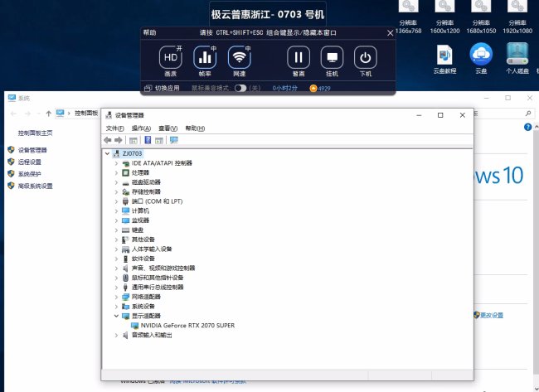Select the 其他设备 tree item
The height and width of the screenshot is (392, 539).
(143, 240)
